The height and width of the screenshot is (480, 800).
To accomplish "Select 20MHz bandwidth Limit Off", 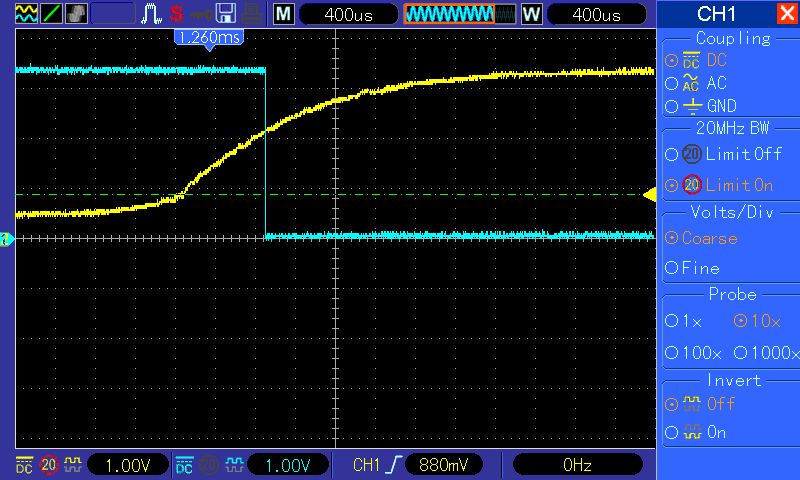I will click(723, 154).
